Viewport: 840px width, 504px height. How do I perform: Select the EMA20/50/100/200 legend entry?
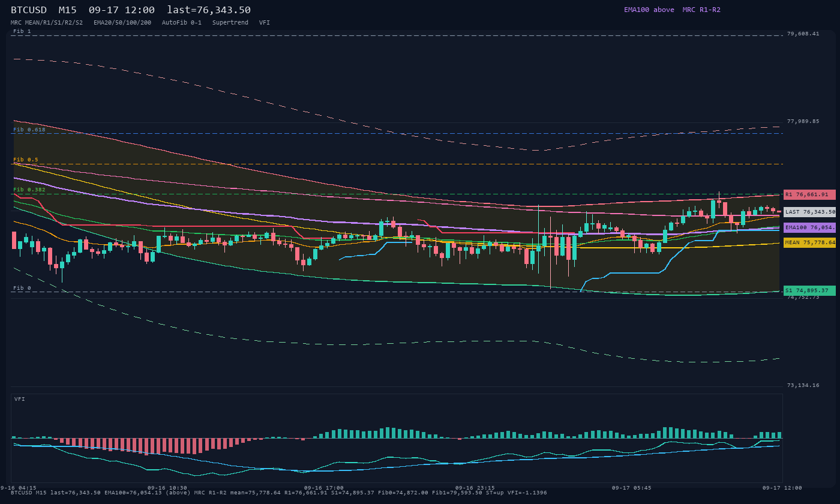(x=122, y=22)
